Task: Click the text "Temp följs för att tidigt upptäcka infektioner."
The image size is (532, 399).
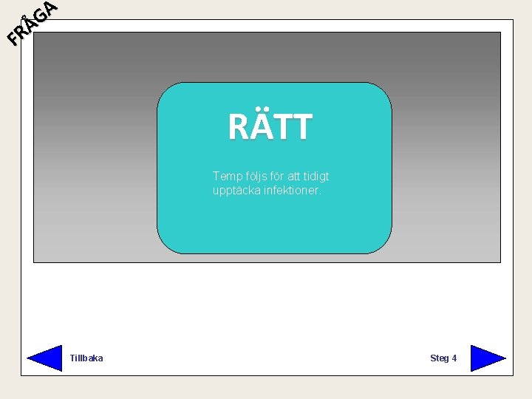Action: click(270, 183)
